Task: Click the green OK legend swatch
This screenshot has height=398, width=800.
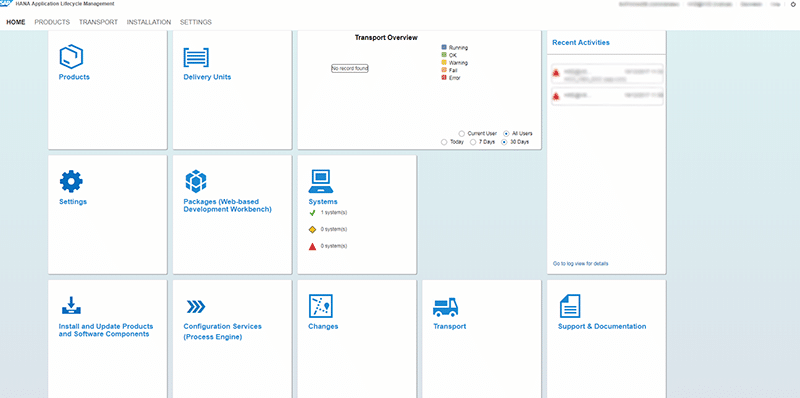Action: (444, 55)
